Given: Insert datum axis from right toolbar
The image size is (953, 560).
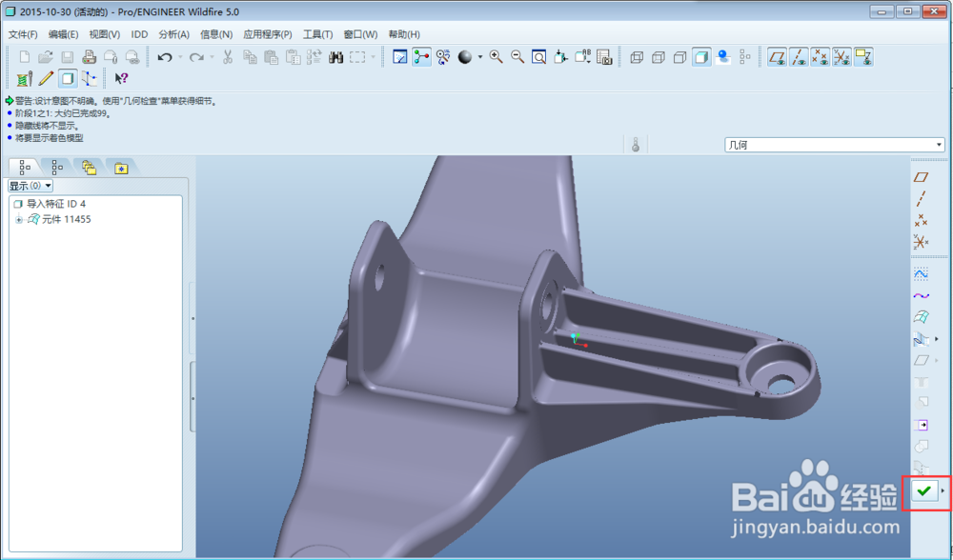Looking at the screenshot, I should coord(921,199).
